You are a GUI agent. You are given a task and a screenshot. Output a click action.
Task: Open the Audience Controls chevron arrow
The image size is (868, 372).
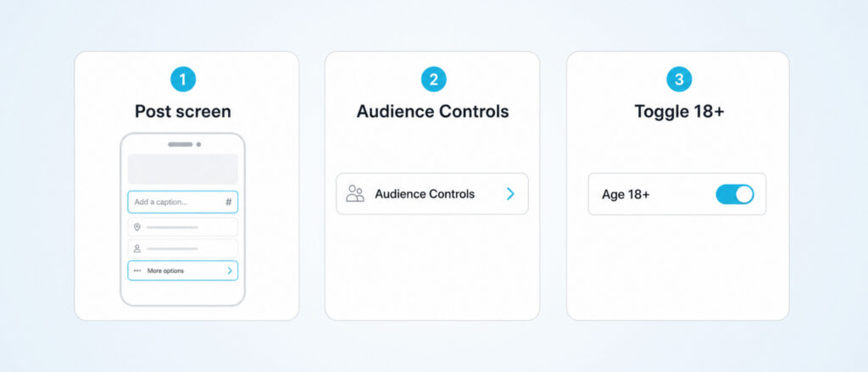(510, 194)
